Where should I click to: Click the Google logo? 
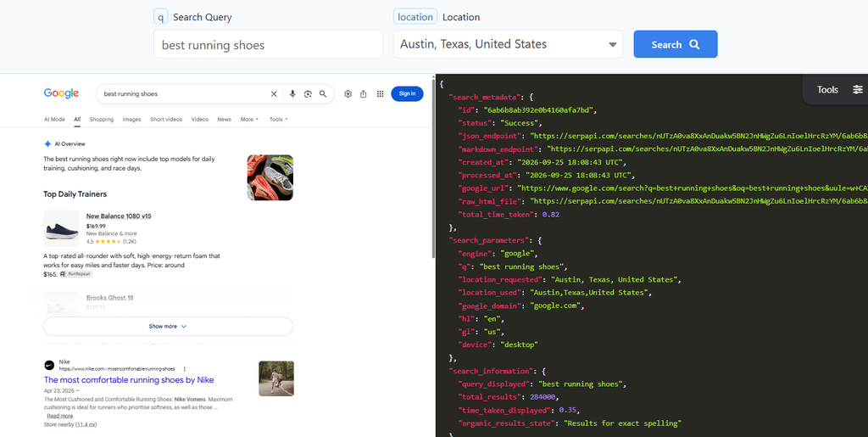click(61, 93)
